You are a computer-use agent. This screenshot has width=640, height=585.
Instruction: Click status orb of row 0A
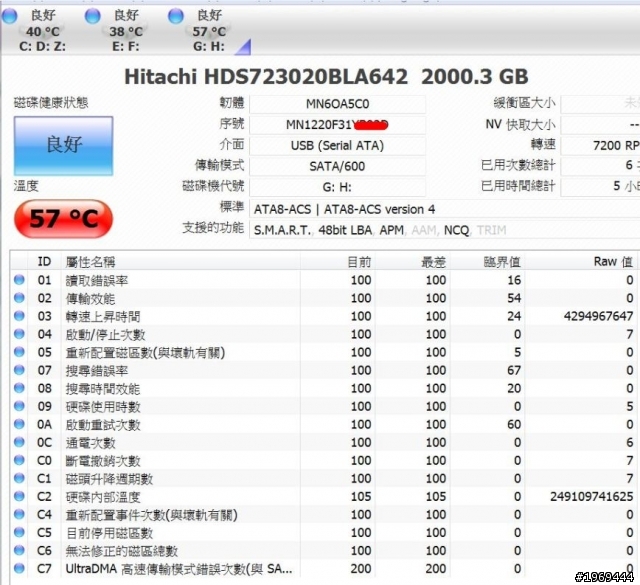pos(19,423)
